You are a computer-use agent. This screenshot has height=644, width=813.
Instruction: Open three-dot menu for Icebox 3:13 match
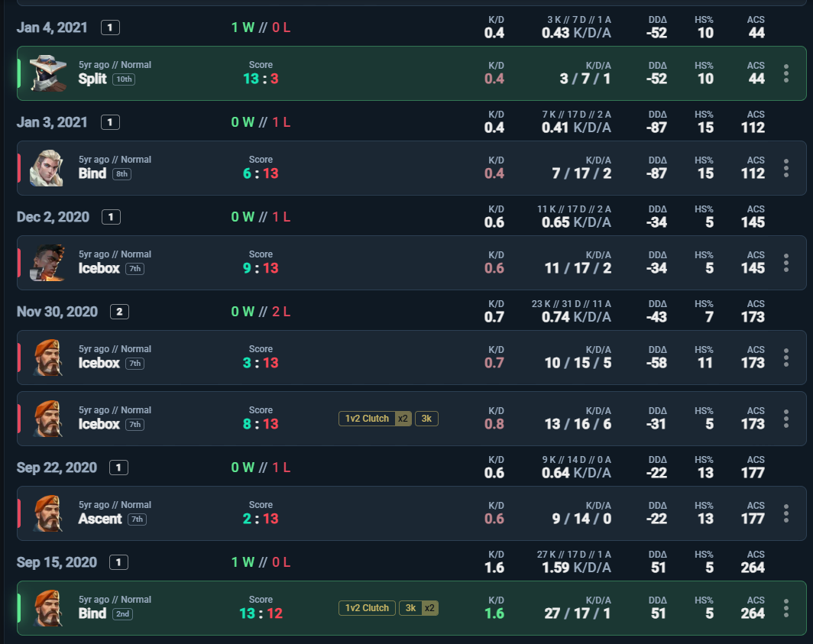point(786,358)
